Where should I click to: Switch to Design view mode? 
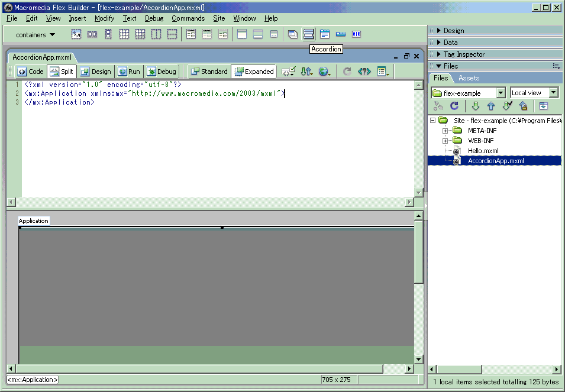click(96, 72)
